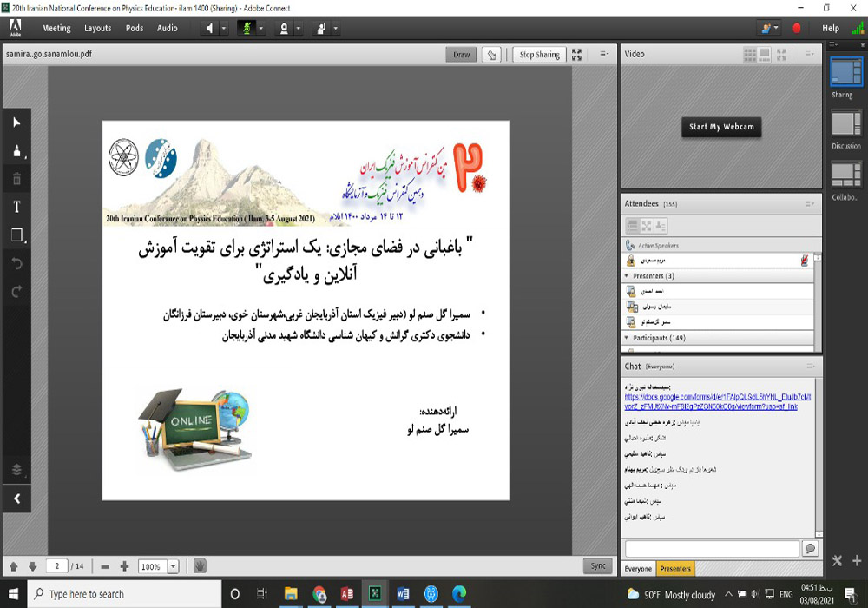Send chat message with speech bubble icon
This screenshot has height=608, width=868.
tap(810, 549)
